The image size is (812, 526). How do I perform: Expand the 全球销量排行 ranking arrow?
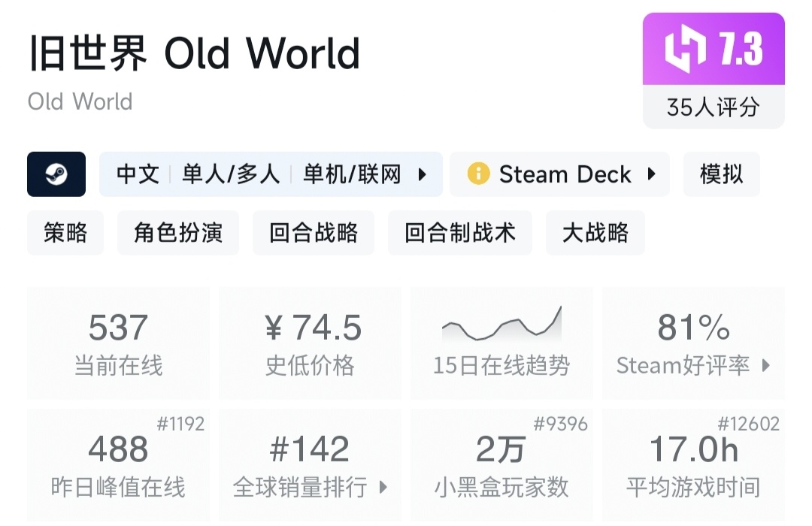383,487
